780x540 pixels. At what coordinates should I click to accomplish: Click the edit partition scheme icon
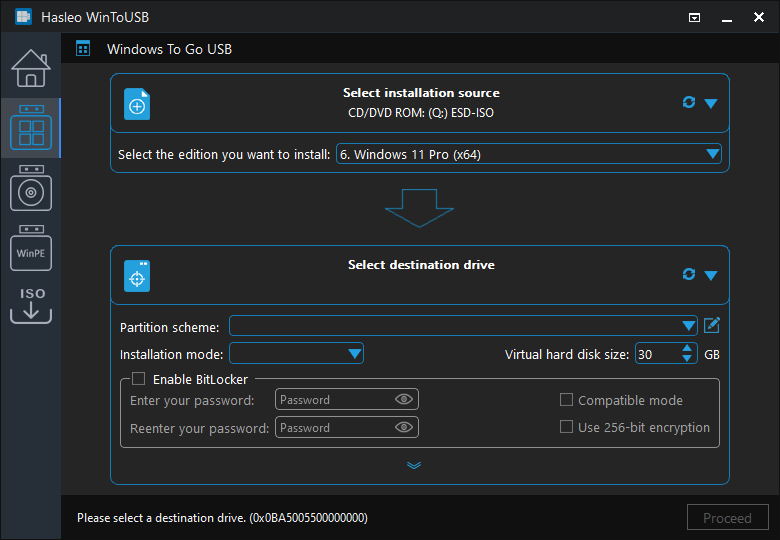[712, 326]
